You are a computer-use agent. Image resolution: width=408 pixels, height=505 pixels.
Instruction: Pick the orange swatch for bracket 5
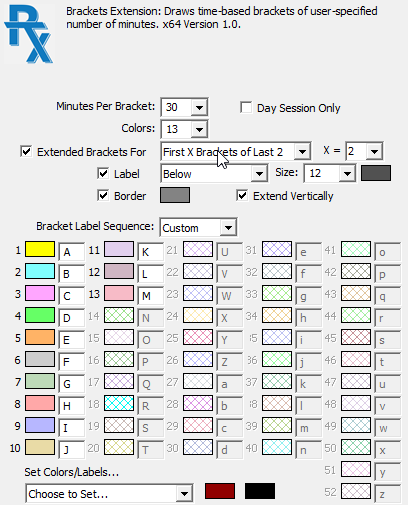40,337
